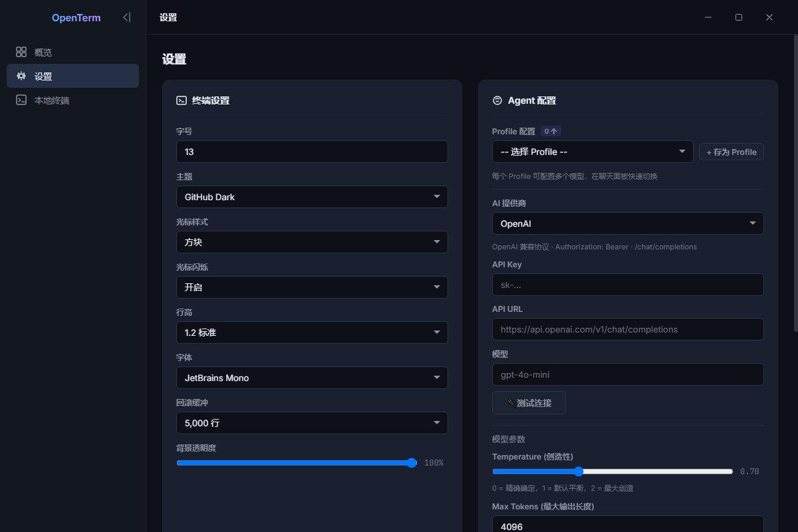Open the 主题 GitHub Dark dropdown
798x532 pixels.
[x=311, y=197]
